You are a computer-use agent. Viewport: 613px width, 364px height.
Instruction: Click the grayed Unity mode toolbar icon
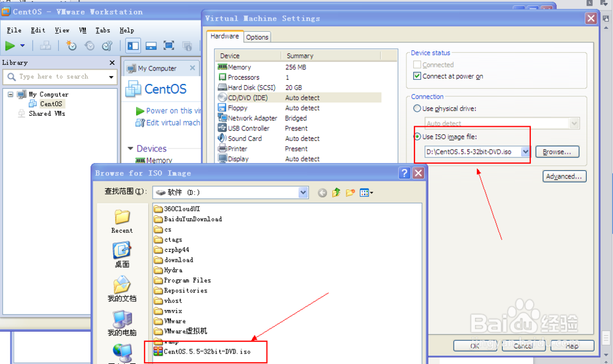(x=187, y=46)
